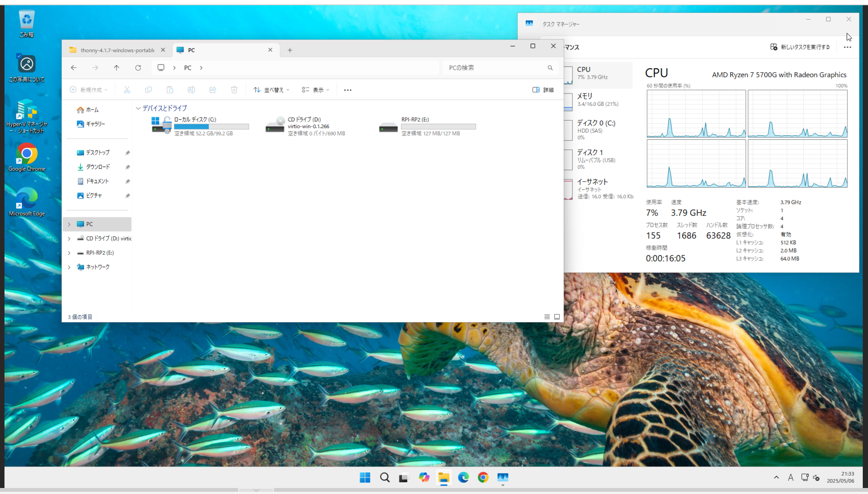868x494 pixels.
Task: Add a new Explorer tab
Action: (x=290, y=50)
